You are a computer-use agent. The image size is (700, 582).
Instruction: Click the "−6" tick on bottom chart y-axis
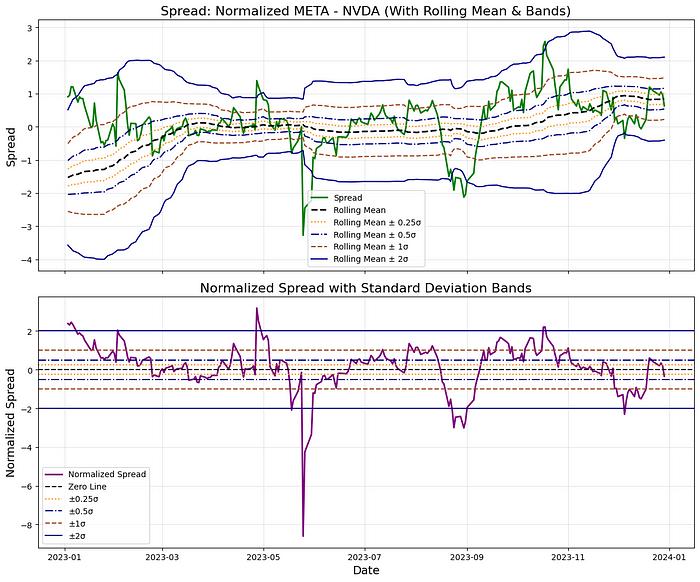coord(27,486)
